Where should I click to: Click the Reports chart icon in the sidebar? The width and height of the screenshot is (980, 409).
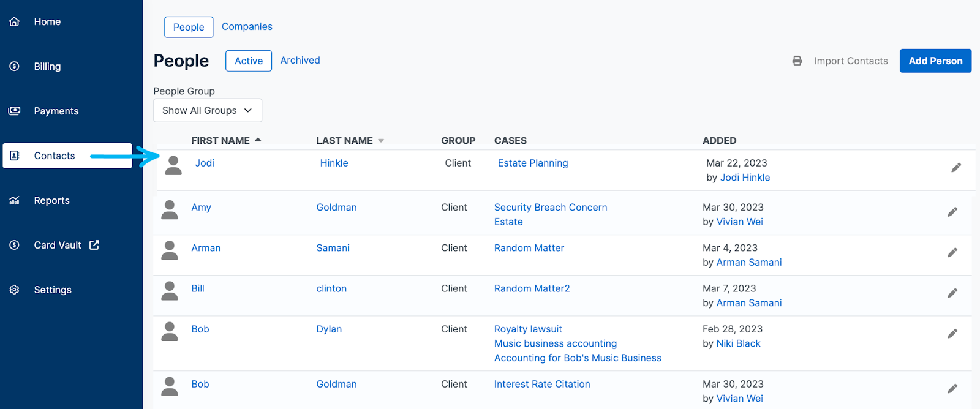pos(15,200)
